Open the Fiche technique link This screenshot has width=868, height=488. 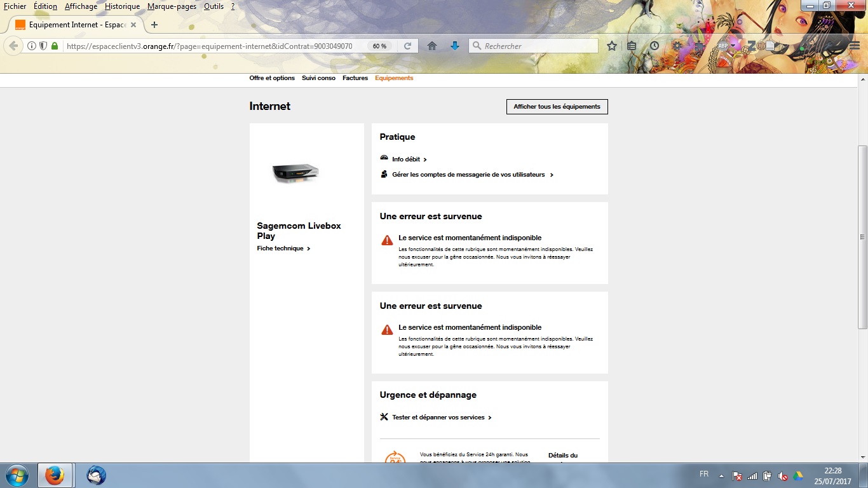(283, 248)
